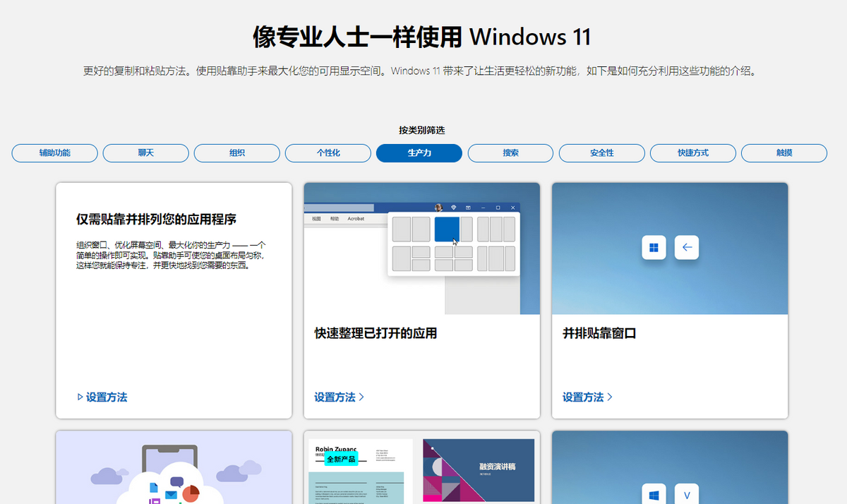Click the profile avatar in the pictured title bar
The height and width of the screenshot is (504, 847).
pyautogui.click(x=438, y=208)
